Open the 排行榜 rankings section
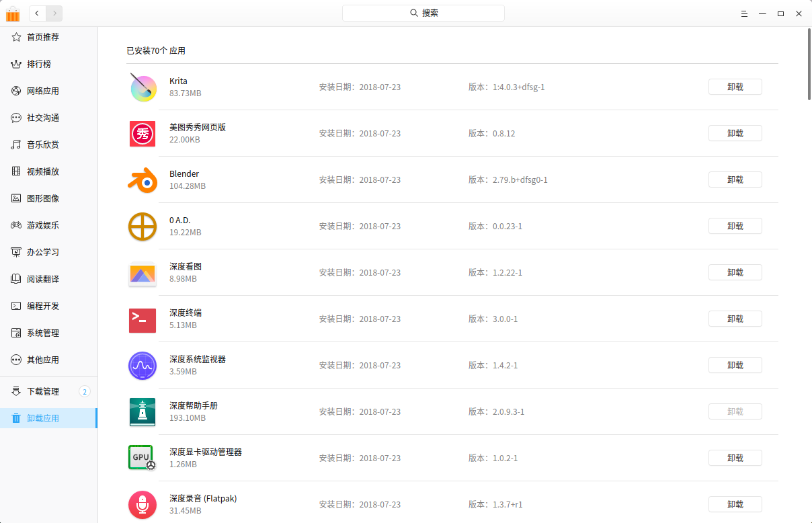812x523 pixels. click(x=48, y=64)
